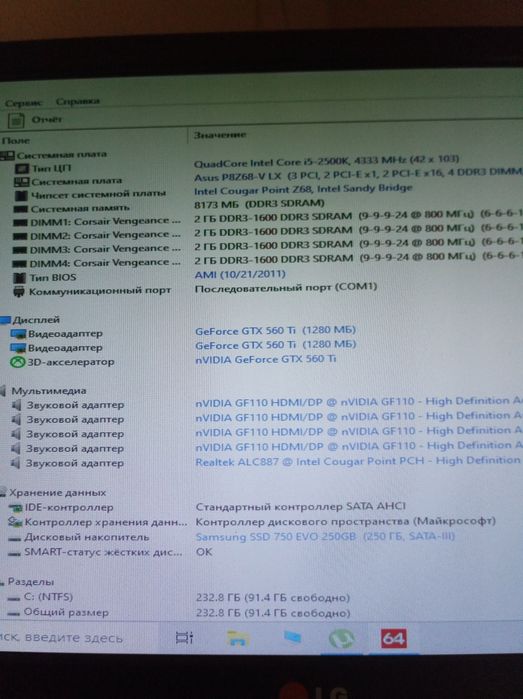Click the first Звуковой адаптер speaker icon
The image size is (523, 699).
16,405
